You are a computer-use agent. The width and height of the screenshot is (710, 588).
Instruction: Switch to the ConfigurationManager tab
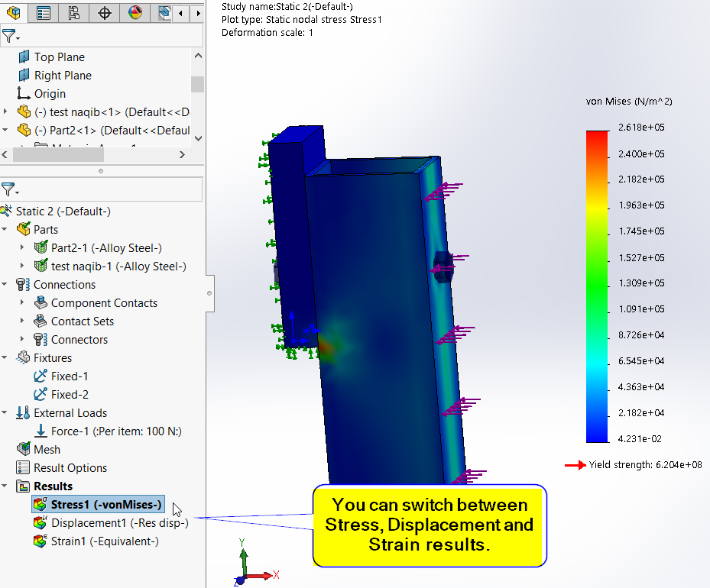pos(74,12)
